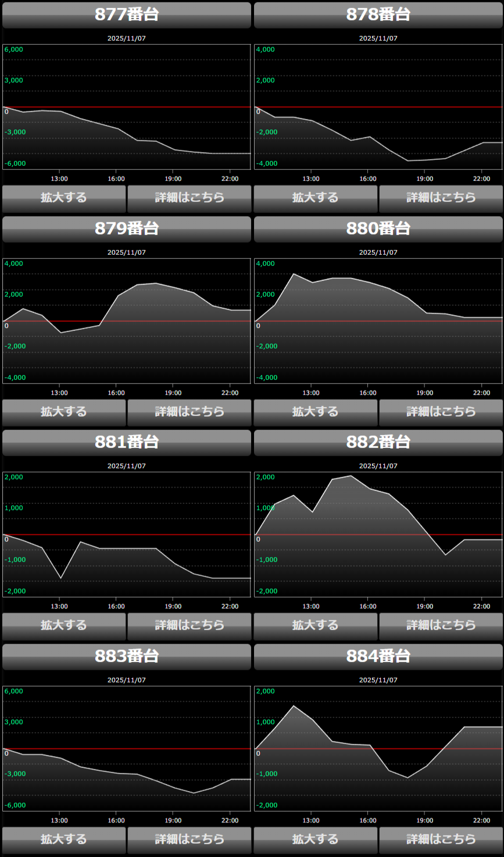Expand the 880番台 chart with 拡大する

(x=316, y=412)
